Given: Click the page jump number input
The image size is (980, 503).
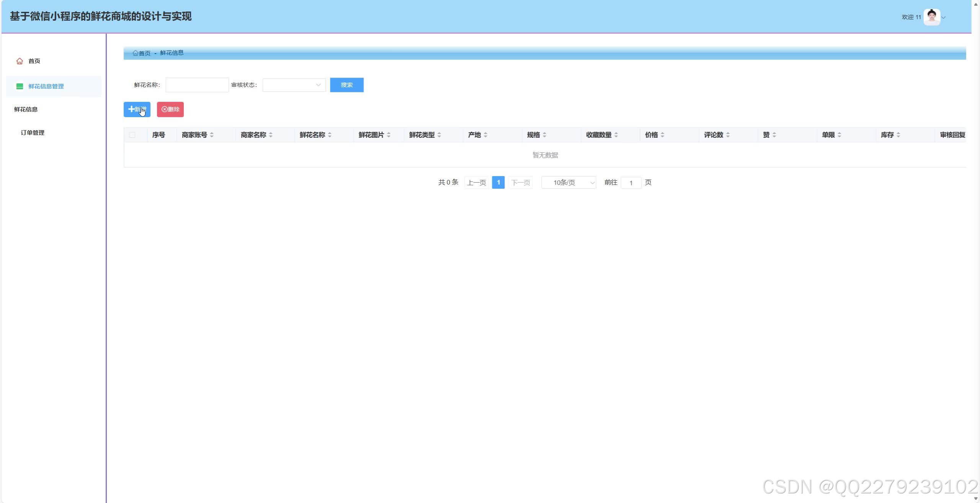Looking at the screenshot, I should tap(631, 183).
